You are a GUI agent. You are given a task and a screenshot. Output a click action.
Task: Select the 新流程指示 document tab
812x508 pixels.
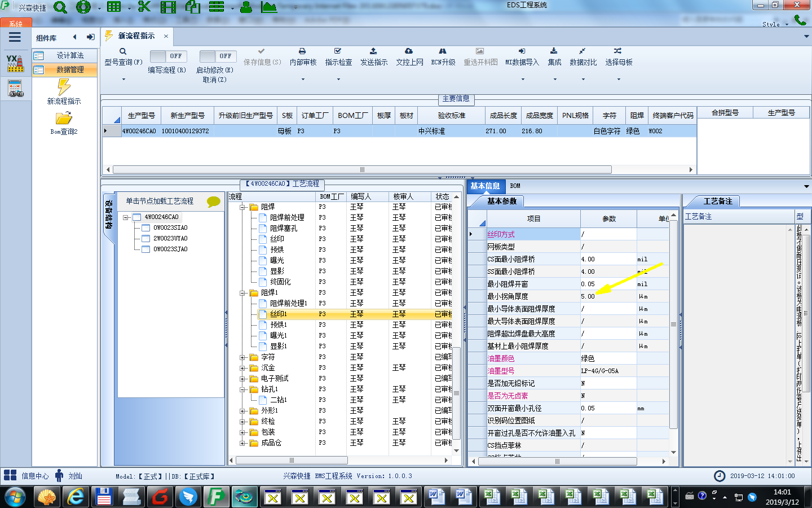coord(136,36)
